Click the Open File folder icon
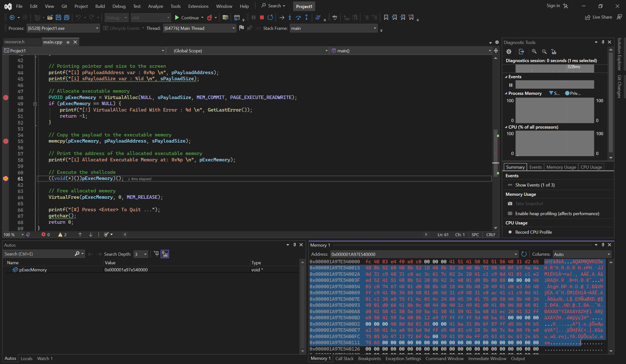Image resolution: width=626 pixels, height=364 pixels. [x=50, y=17]
